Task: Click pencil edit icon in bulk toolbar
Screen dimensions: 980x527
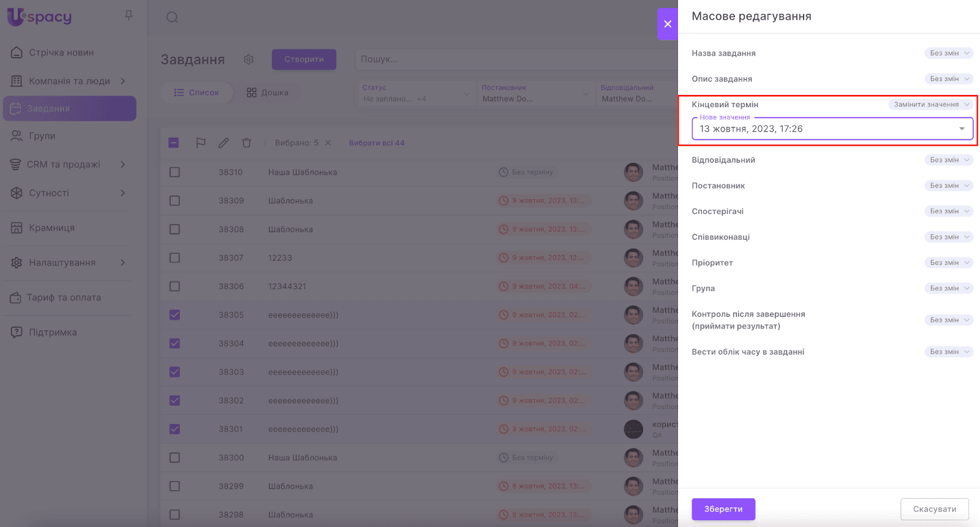Action: [224, 143]
